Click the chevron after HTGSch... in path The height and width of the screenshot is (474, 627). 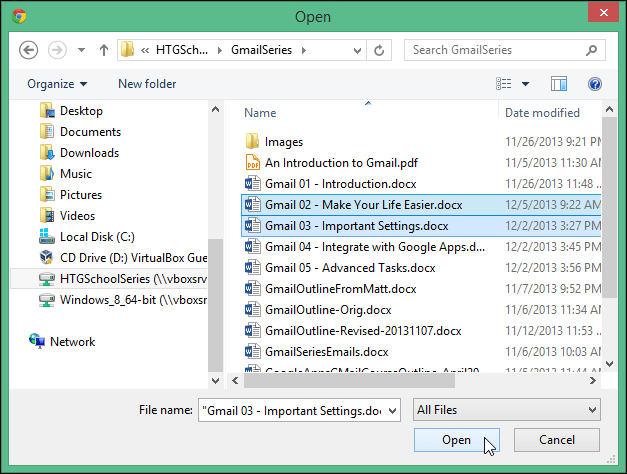point(220,50)
